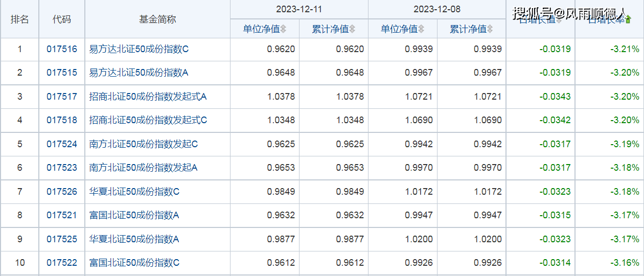Select growth rate -3.21% in row 1
The height and width of the screenshot is (276, 644).
[625, 50]
